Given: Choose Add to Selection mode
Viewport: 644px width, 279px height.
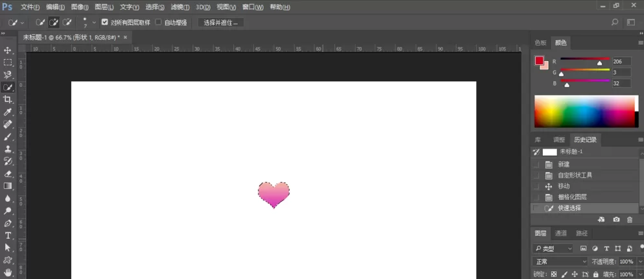Looking at the screenshot, I should pos(53,22).
